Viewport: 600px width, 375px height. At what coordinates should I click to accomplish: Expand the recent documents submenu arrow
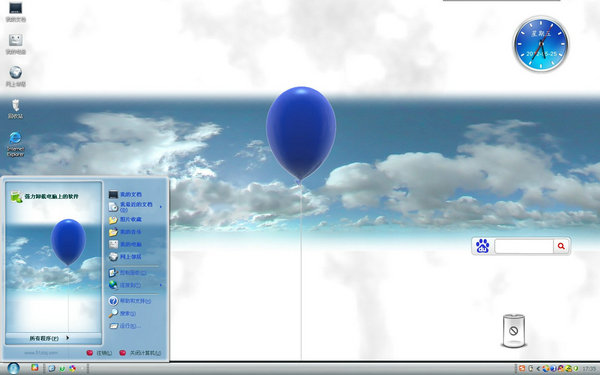pos(161,207)
